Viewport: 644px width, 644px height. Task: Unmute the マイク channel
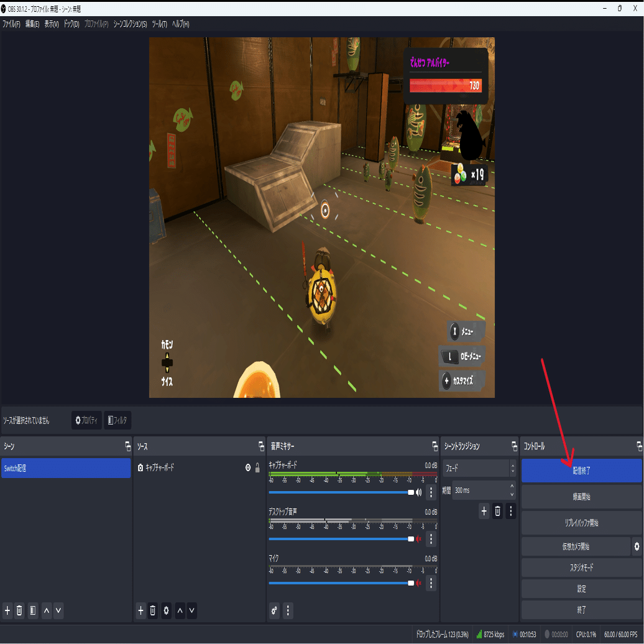coord(418,583)
